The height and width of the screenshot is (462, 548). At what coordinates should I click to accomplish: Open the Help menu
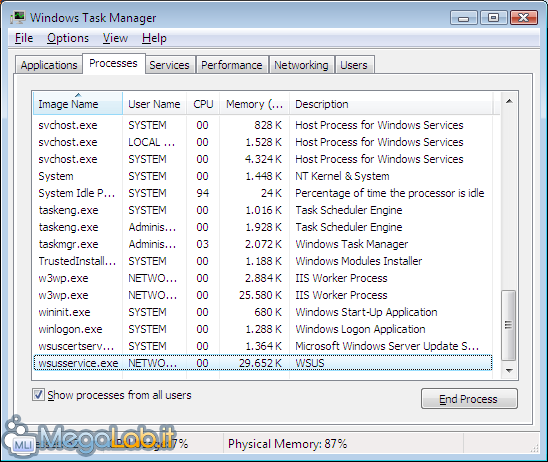tap(154, 38)
